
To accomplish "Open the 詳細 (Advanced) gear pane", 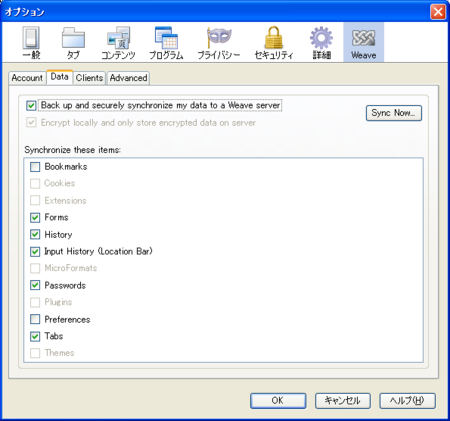I will 321,43.
